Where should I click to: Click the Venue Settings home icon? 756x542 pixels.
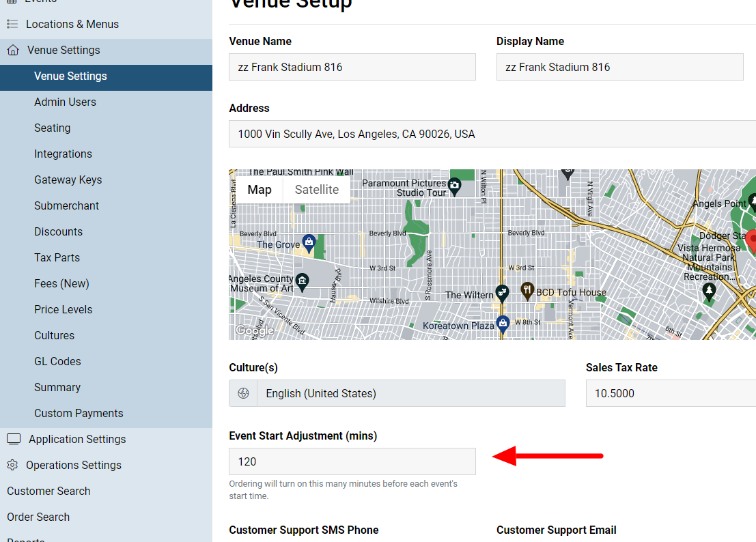(14, 51)
